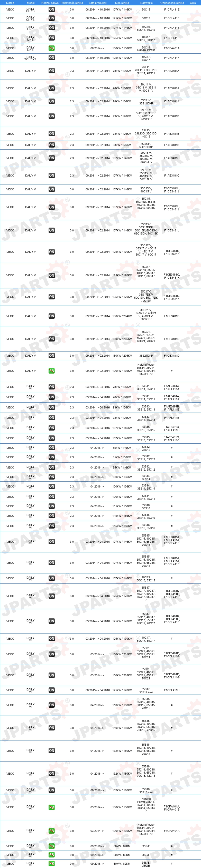
Task: Click the ON icon in the 35S21DKP row
Action: (x=51, y=356)
